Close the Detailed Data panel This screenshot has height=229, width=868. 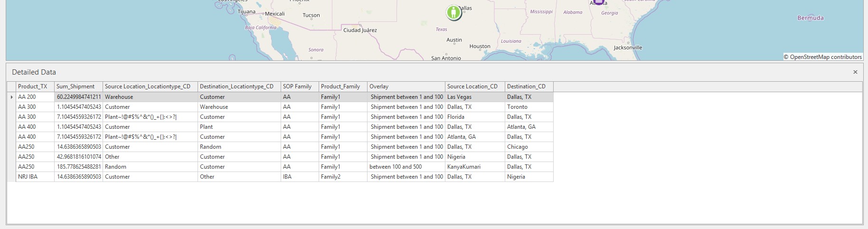click(855, 72)
